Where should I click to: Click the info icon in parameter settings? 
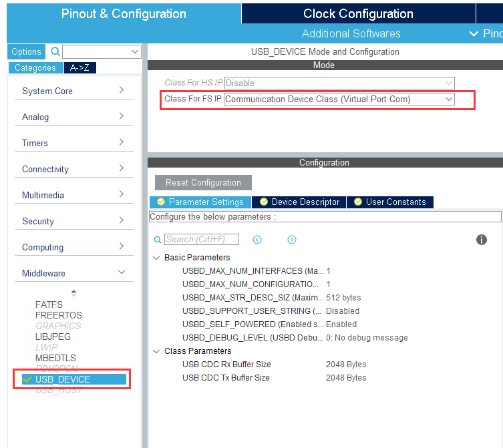(x=481, y=240)
